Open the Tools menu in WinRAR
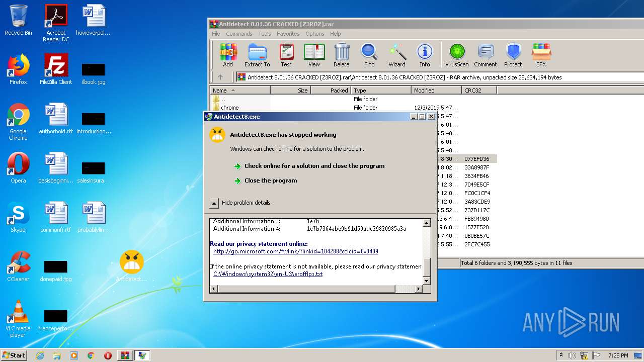Viewport: 644px width, 362px height. [x=265, y=34]
